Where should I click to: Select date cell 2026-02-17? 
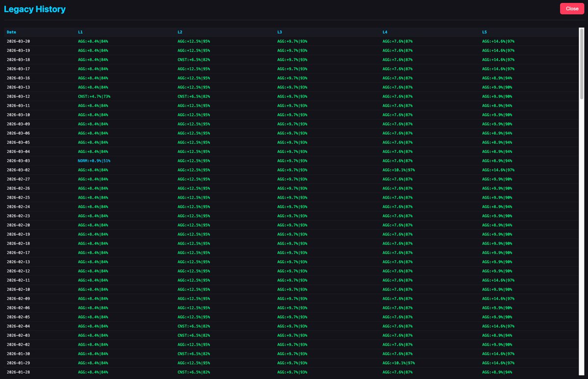point(18,253)
